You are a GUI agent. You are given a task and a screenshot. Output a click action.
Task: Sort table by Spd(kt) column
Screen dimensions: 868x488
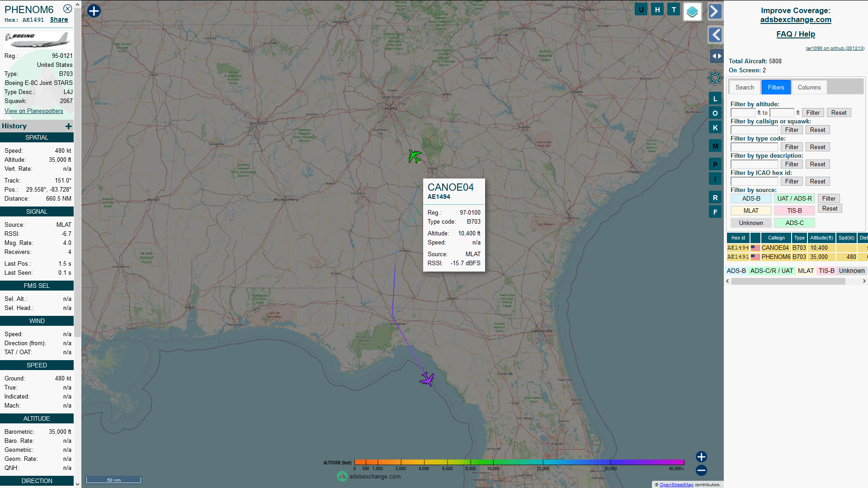coord(846,238)
